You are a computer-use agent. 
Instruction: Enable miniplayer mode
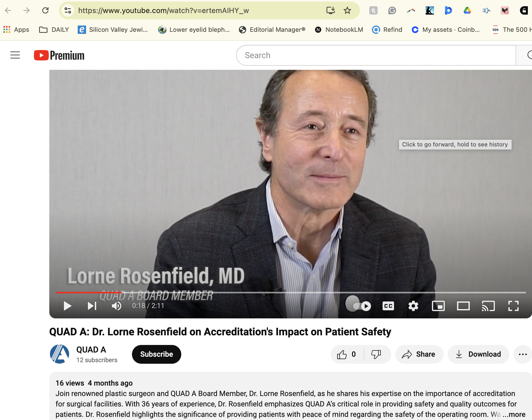(438, 306)
